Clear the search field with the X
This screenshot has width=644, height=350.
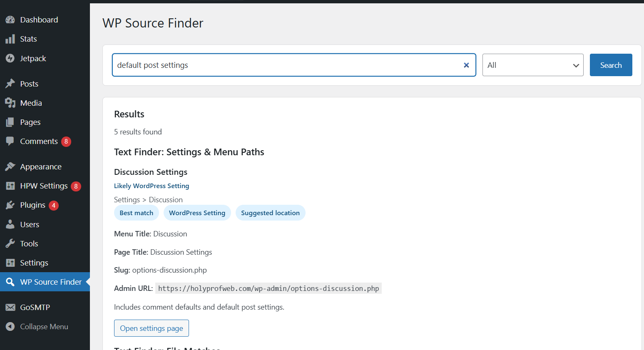coord(466,65)
